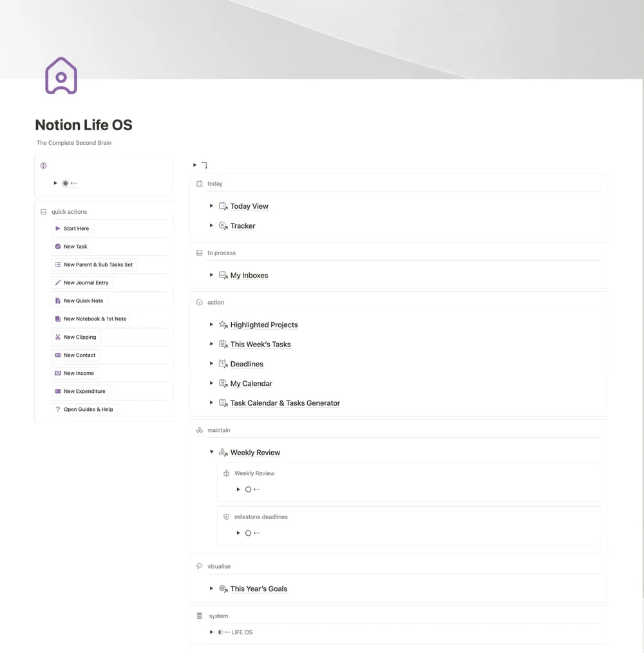The image size is (644, 653).
Task: Open the Task Calendar & Tasks Generator link
Action: [x=285, y=402]
